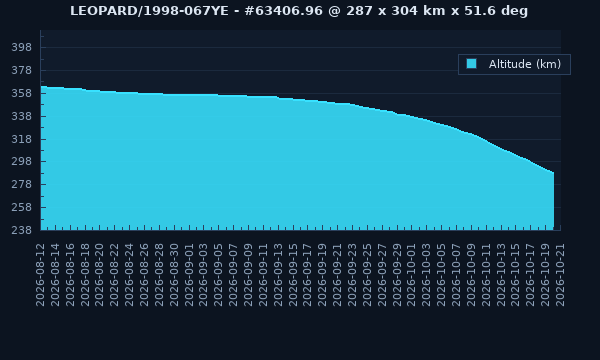Click the x-axis date 2026-10-07

coord(456,275)
